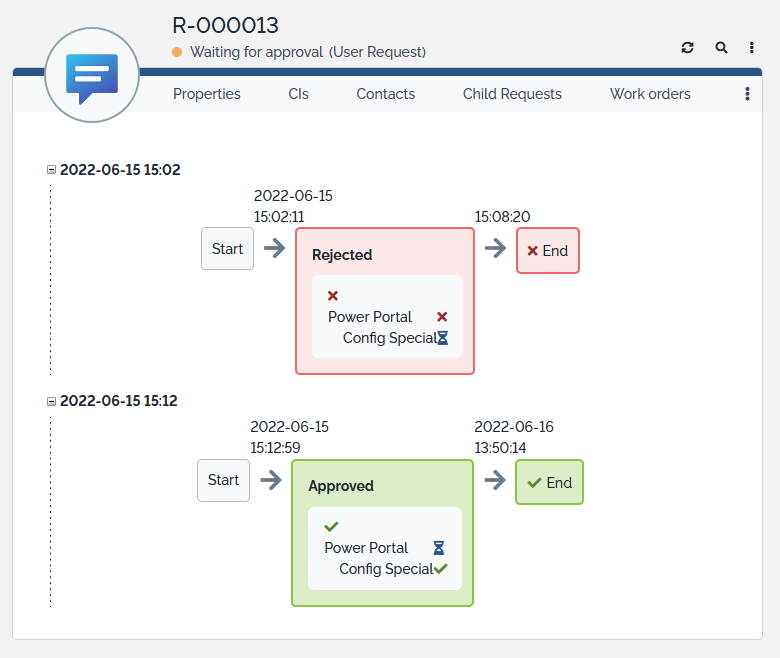Click the refresh icon in the header
Screen dimensions: 780x658
click(x=687, y=47)
